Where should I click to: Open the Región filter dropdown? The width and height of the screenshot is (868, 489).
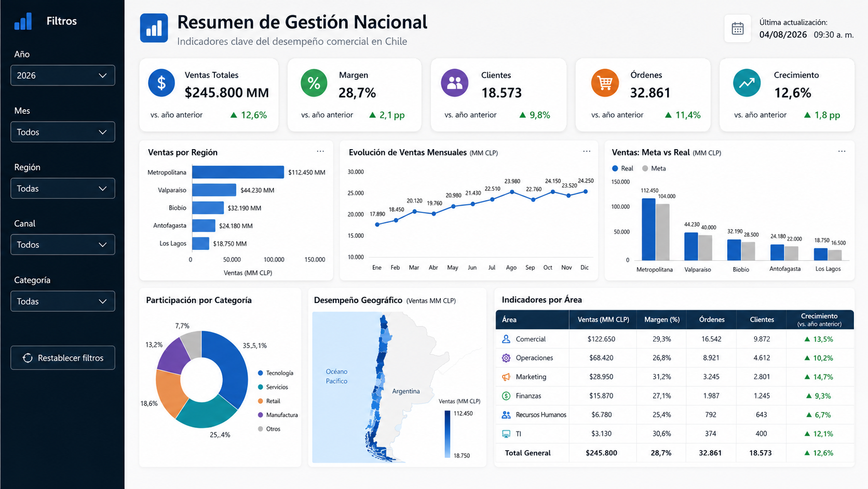click(x=63, y=189)
